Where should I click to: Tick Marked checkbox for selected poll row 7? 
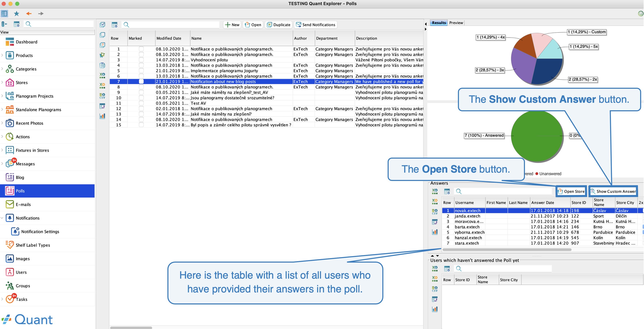click(x=141, y=81)
